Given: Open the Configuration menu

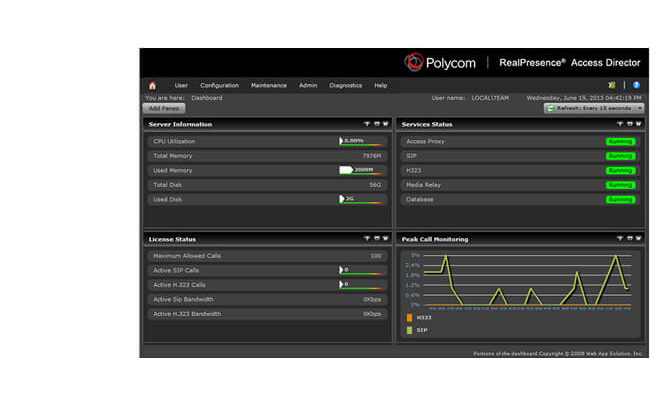Looking at the screenshot, I should 220,85.
